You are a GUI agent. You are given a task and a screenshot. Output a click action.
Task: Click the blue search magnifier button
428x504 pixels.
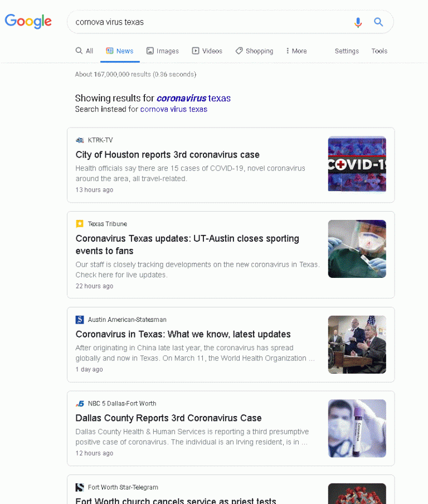tap(378, 22)
